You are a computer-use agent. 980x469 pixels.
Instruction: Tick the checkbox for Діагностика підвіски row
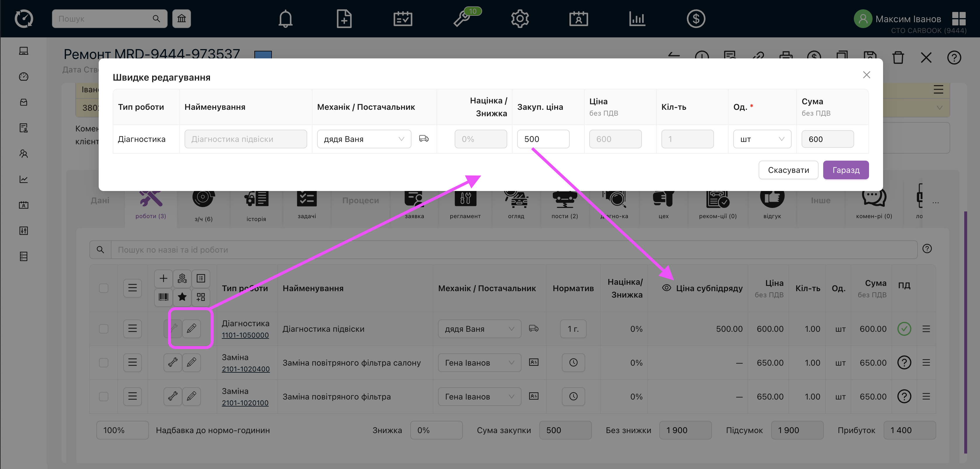pyautogui.click(x=103, y=329)
